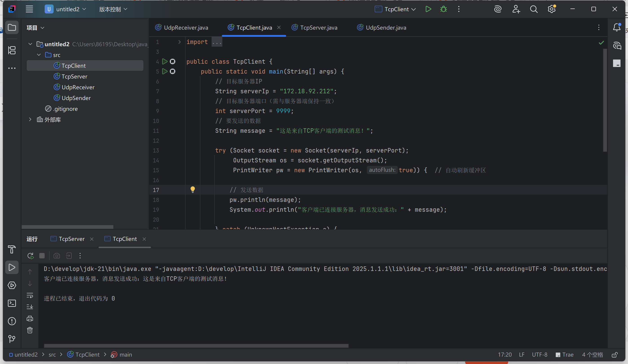Open the Structure tool window icon
This screenshot has height=364, width=628.
click(12, 50)
